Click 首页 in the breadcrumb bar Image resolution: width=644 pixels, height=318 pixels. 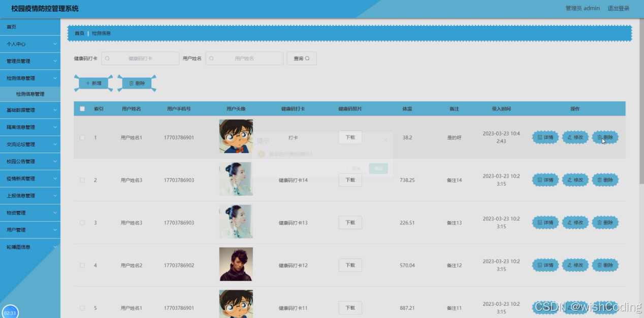point(79,33)
